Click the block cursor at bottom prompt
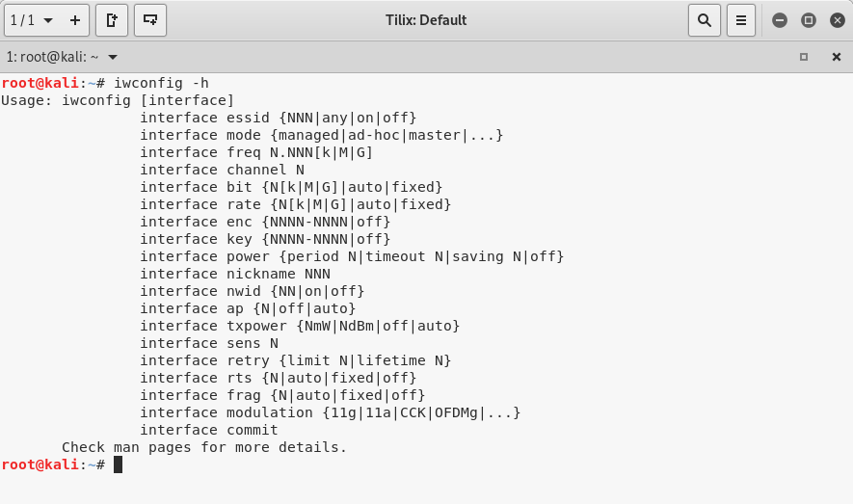853x504 pixels. [118, 464]
